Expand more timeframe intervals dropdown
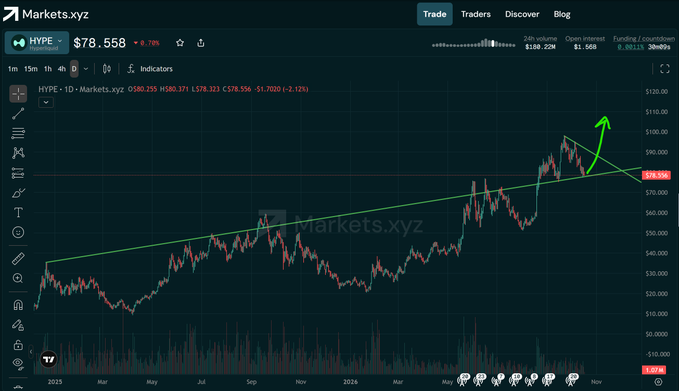 point(86,69)
